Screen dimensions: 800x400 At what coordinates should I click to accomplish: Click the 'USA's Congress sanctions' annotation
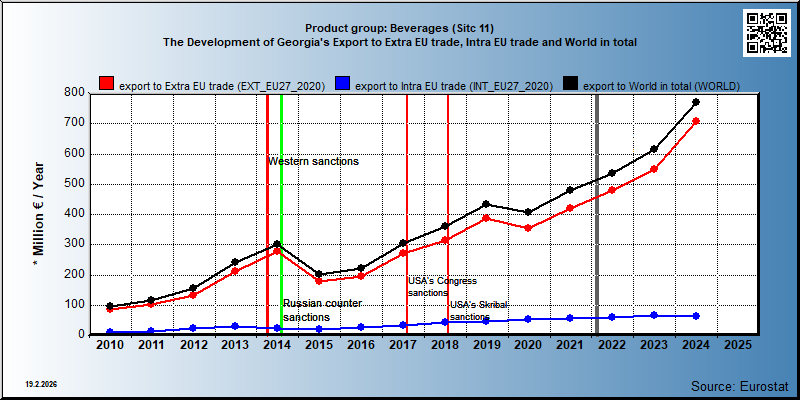[442, 287]
